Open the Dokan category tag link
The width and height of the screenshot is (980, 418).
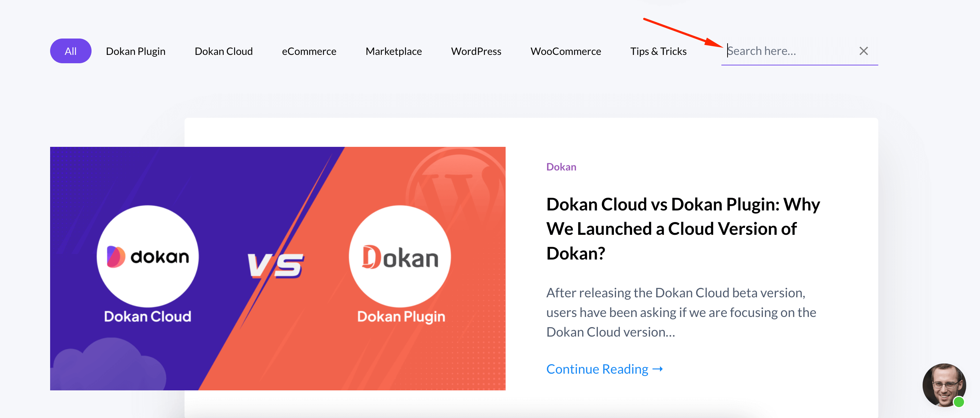point(561,167)
